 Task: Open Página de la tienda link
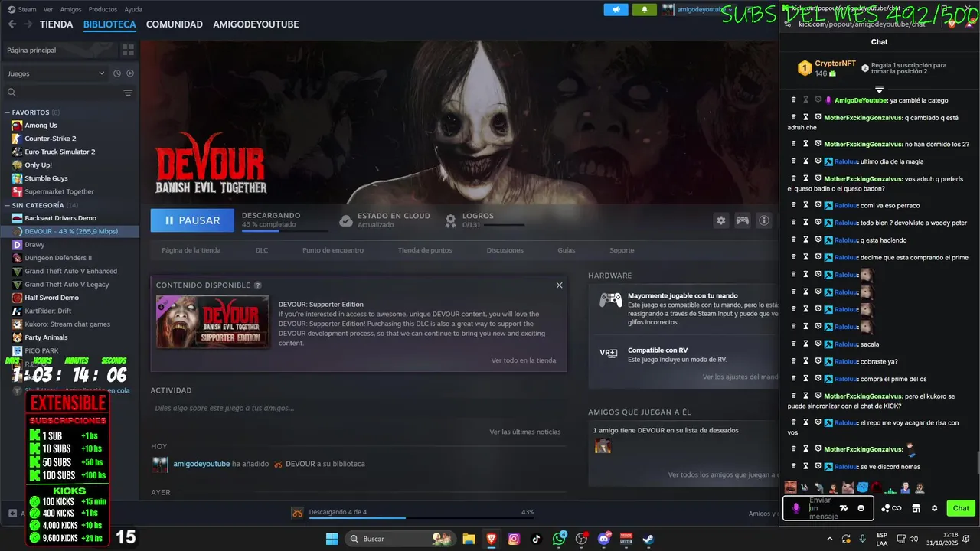tap(191, 250)
